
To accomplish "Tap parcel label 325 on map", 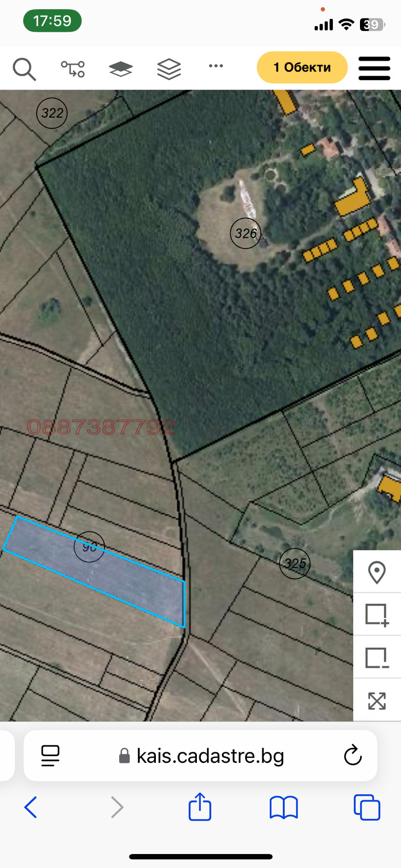I will coord(295,563).
